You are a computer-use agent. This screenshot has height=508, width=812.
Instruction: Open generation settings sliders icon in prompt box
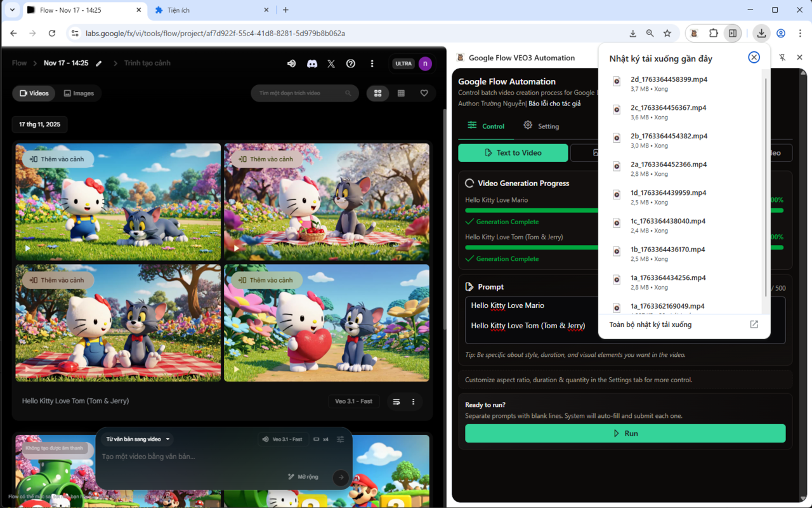pos(341,439)
